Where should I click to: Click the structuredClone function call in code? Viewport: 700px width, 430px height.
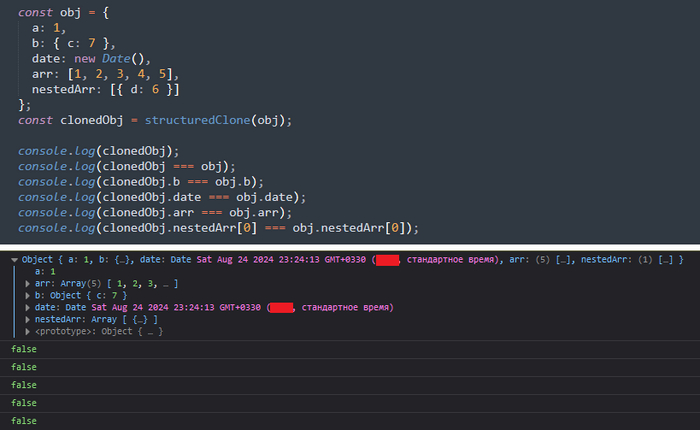[x=197, y=120]
